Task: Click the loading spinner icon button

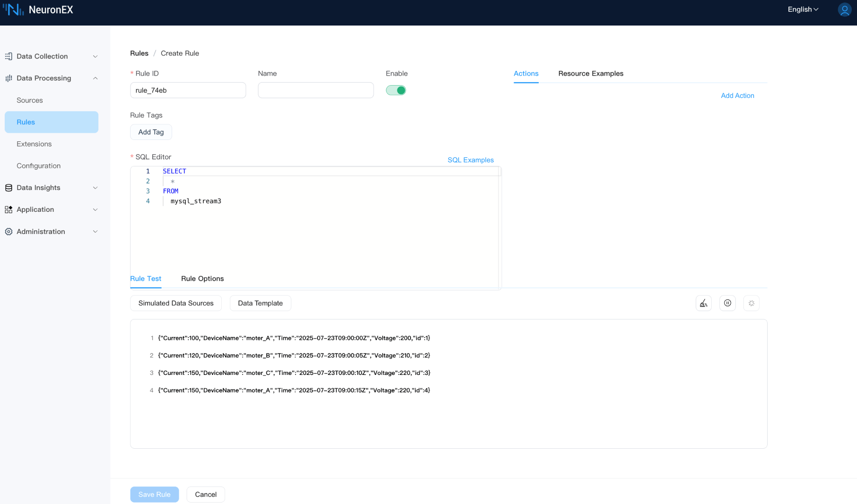Action: [751, 303]
